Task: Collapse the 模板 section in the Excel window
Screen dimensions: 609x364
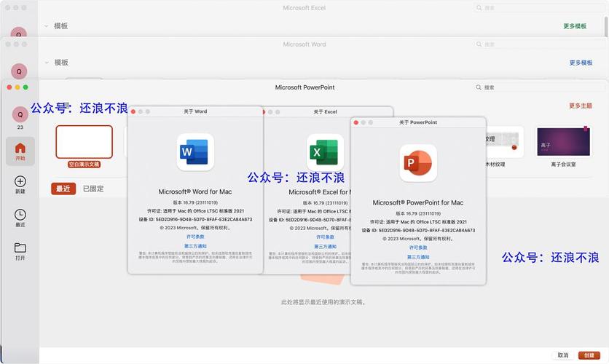Action: (x=47, y=26)
